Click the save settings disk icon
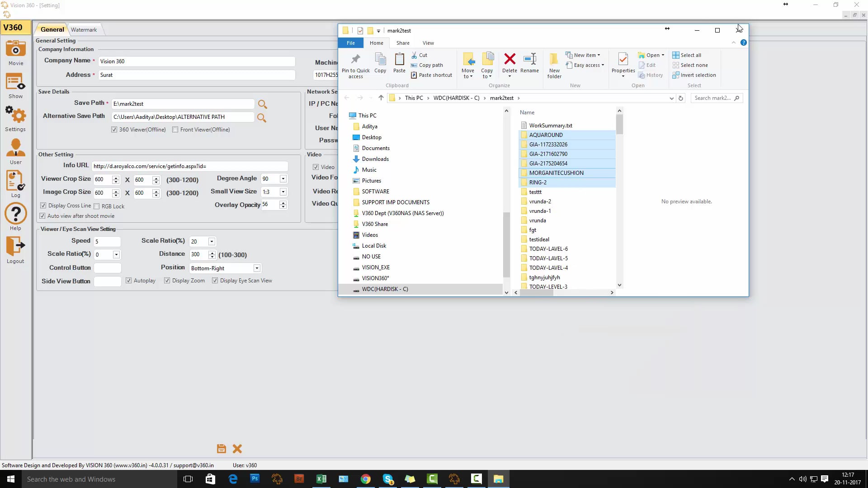868x488 pixels. click(x=221, y=449)
